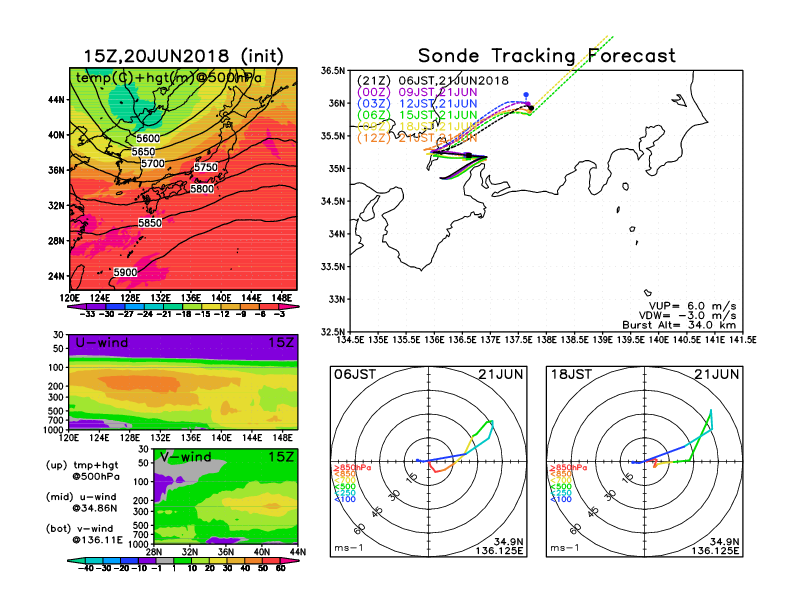792x612 pixels.
Task: Click the 5650 contour label
Action: (x=143, y=151)
